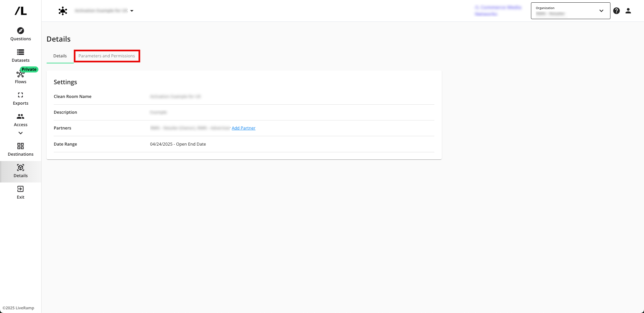Open the Flows sidebar icon
This screenshot has width=644, height=313.
[x=20, y=74]
